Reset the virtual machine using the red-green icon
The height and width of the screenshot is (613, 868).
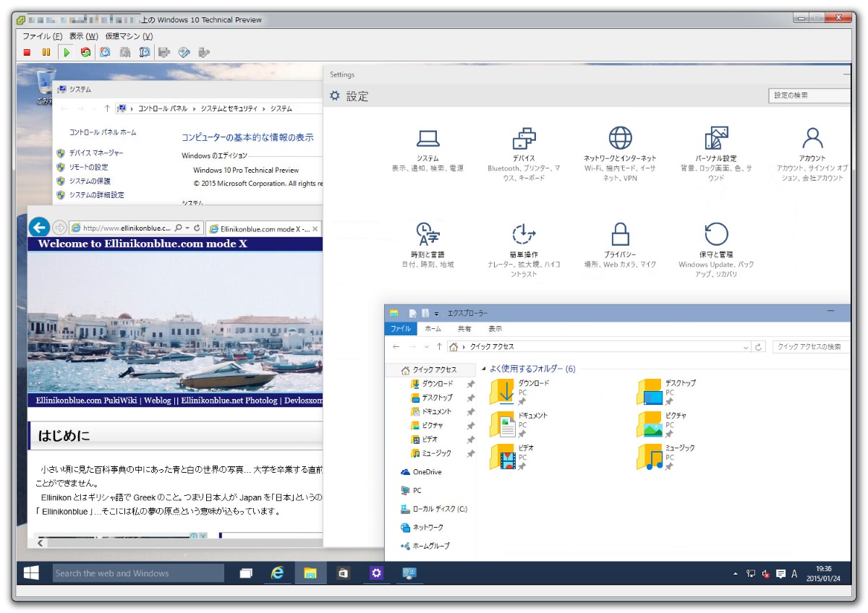(x=85, y=52)
